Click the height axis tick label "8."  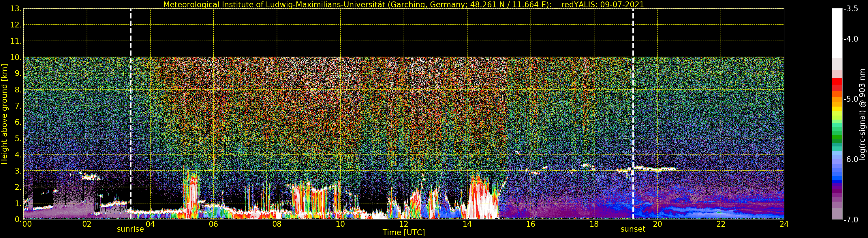18,90
